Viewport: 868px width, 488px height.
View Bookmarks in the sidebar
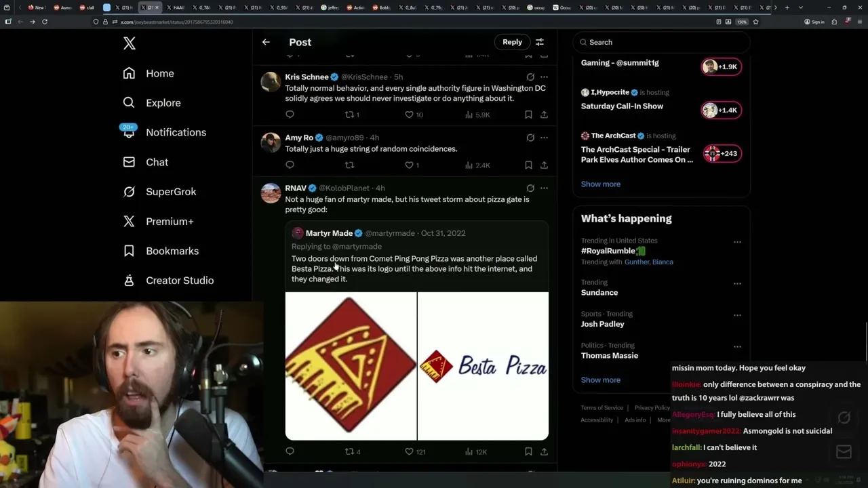(x=161, y=251)
